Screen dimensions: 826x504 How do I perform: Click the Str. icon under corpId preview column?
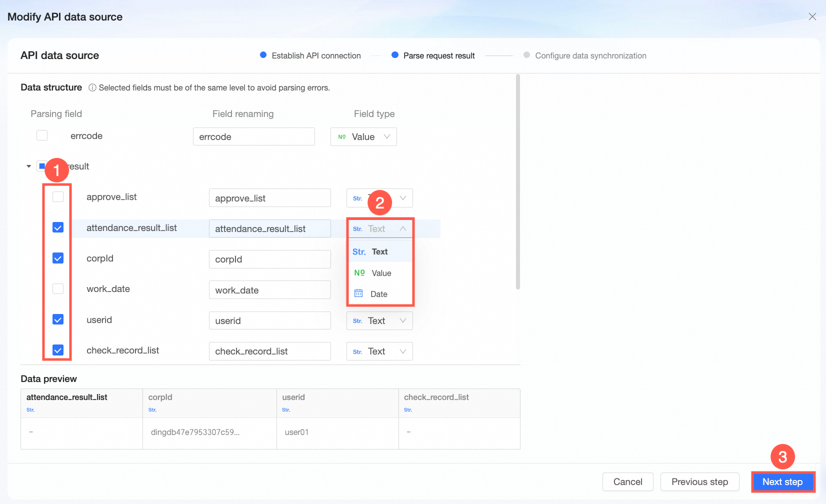(152, 410)
